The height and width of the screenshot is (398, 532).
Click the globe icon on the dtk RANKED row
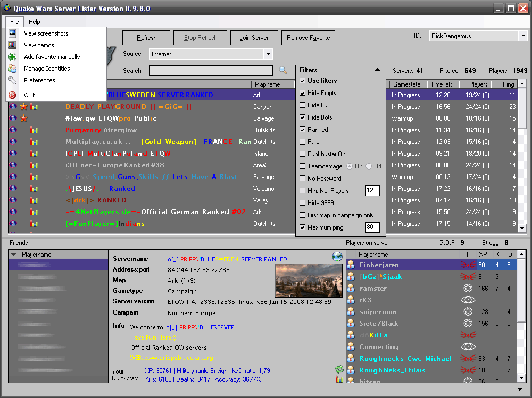pyautogui.click(x=13, y=200)
